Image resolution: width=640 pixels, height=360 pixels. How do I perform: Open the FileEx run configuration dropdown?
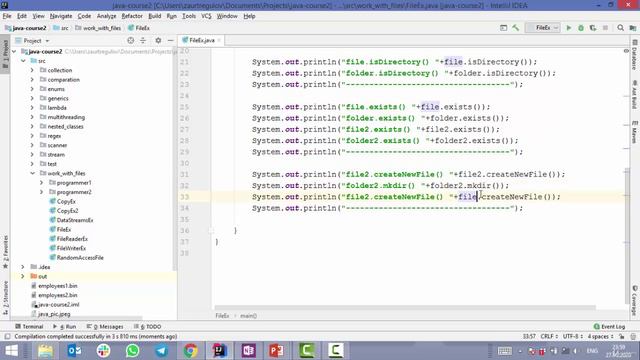[x=543, y=28]
